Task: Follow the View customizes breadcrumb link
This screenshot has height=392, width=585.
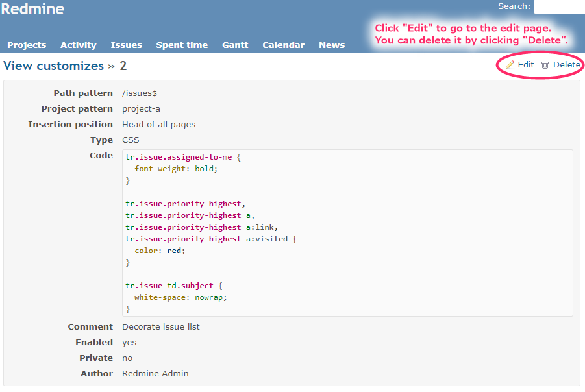Action: pyautogui.click(x=54, y=66)
